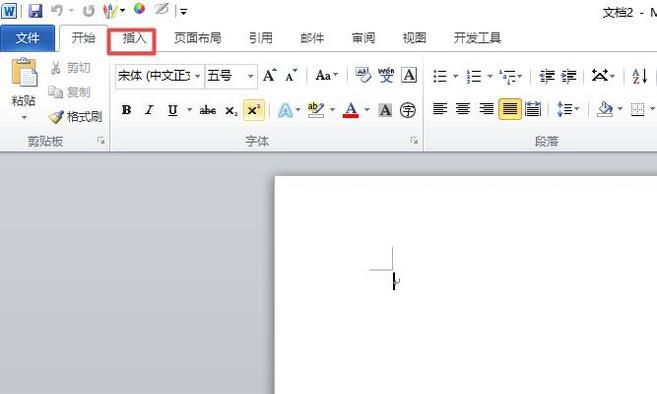657x394 pixels.
Task: Open the Asian layout (中文版式) button
Action: tap(600, 76)
